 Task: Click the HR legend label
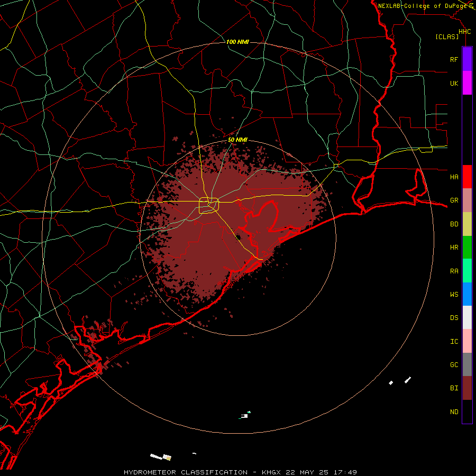click(x=454, y=248)
